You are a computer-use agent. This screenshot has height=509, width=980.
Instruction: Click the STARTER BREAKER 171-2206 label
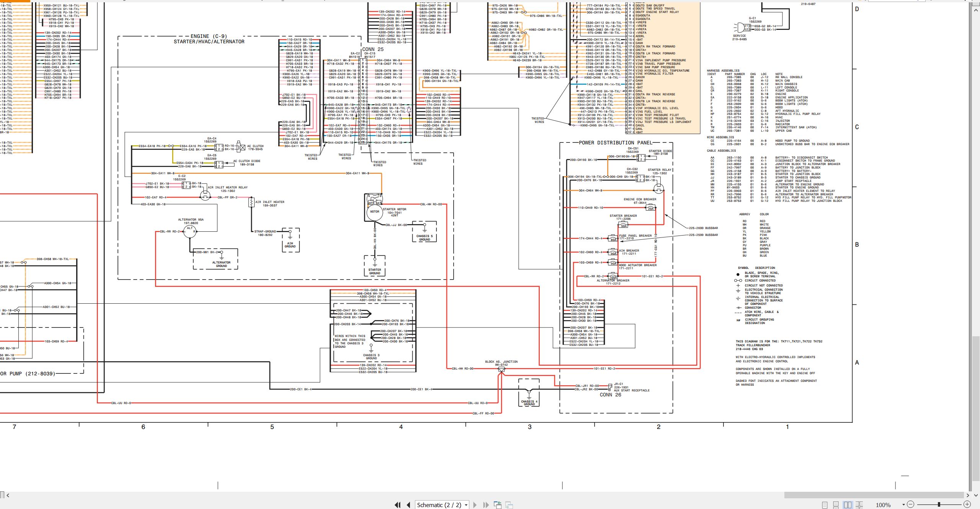click(623, 217)
